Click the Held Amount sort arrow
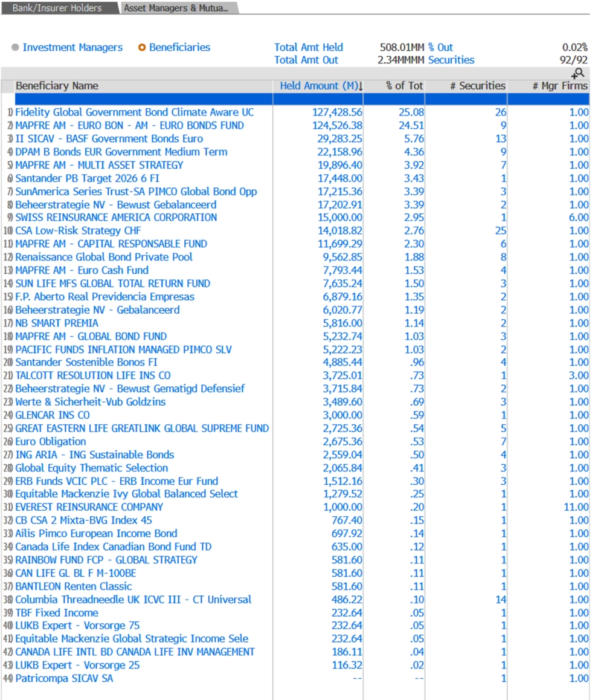The height and width of the screenshot is (700, 604). pos(361,86)
